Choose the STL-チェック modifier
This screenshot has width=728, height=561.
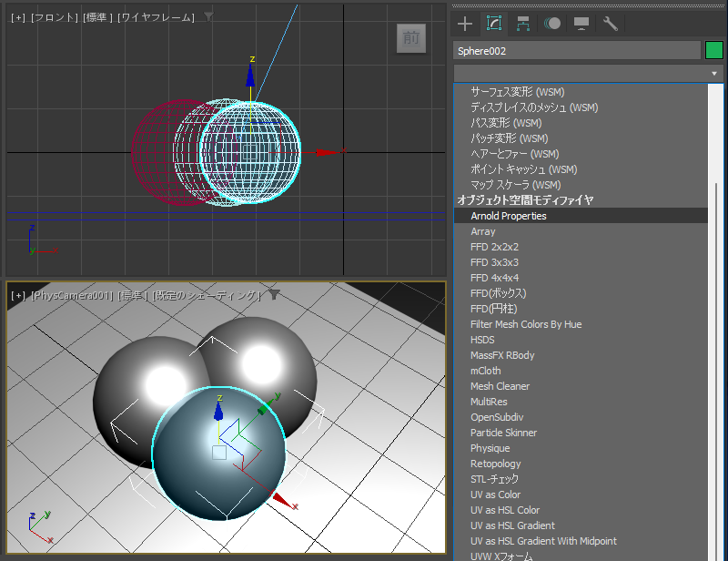581,479
